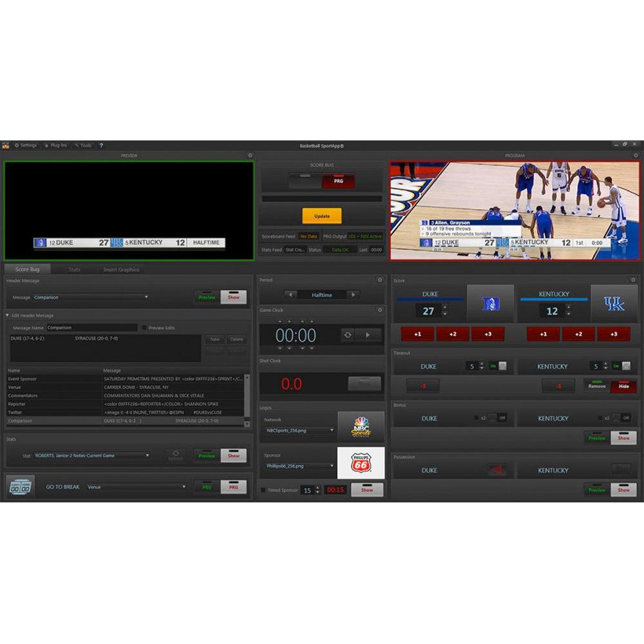Screen dimensions: 644x644
Task: Open the Network logo dropdown NBCSports_256.png
Action: [x=299, y=430]
